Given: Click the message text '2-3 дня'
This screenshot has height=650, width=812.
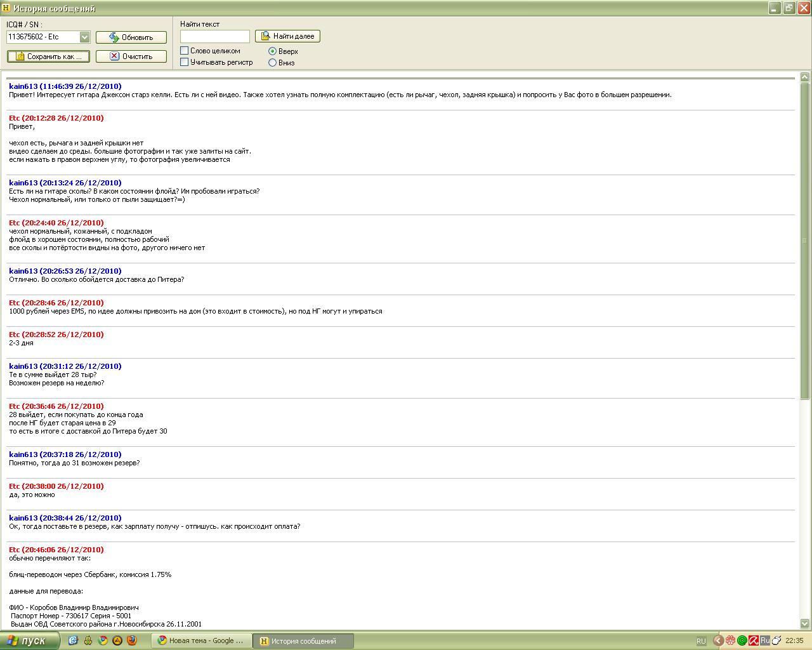Looking at the screenshot, I should coord(21,343).
